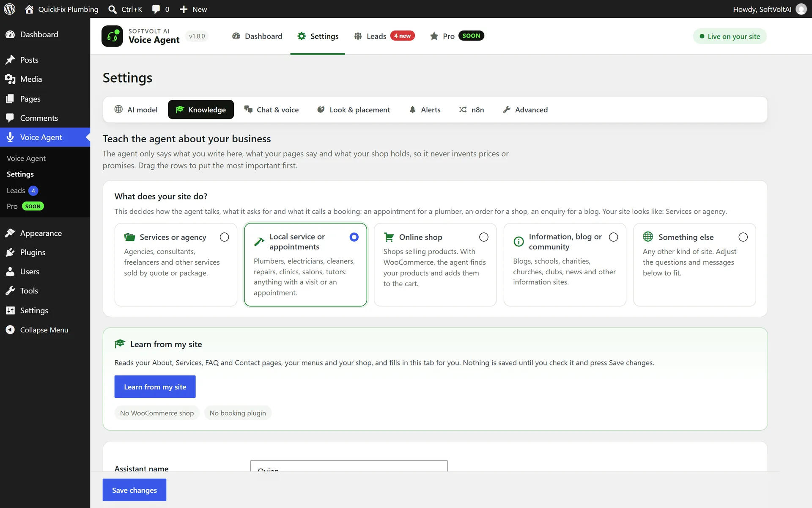This screenshot has height=508, width=812.
Task: Open the Pro SOON navigation item
Action: [457, 36]
